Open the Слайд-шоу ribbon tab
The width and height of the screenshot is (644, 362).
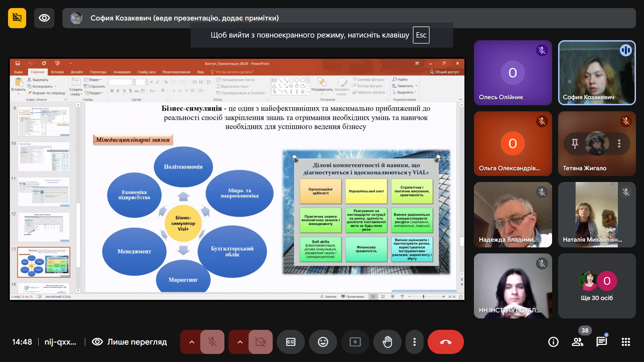click(147, 72)
